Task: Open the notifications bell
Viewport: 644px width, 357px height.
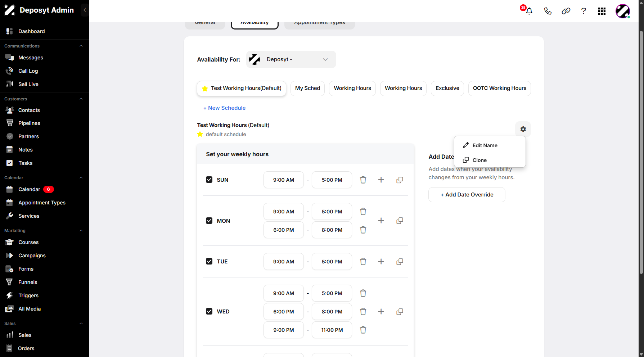Action: (x=529, y=11)
